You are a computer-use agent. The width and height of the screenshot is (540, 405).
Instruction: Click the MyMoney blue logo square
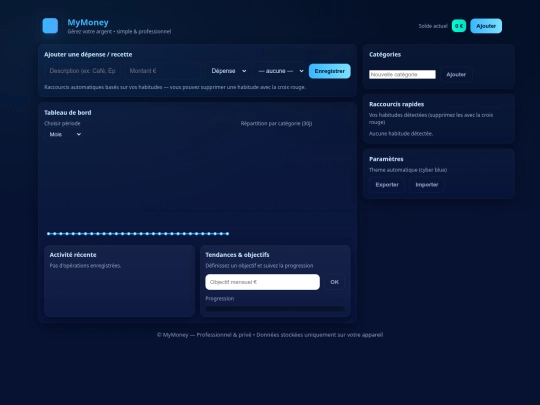tap(50, 26)
